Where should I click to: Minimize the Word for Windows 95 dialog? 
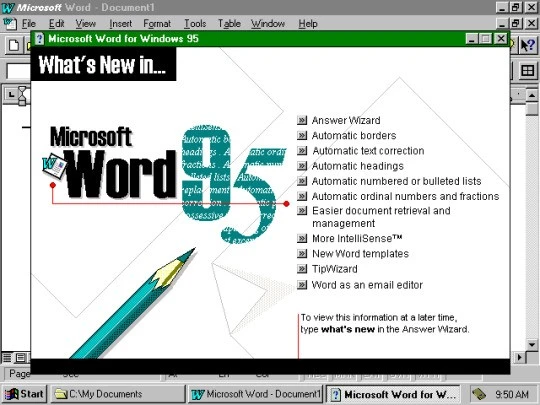471,39
